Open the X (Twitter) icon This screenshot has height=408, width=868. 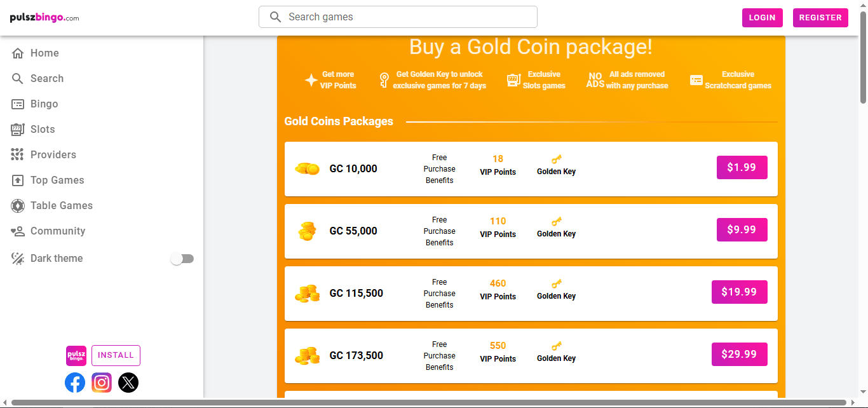click(x=128, y=383)
